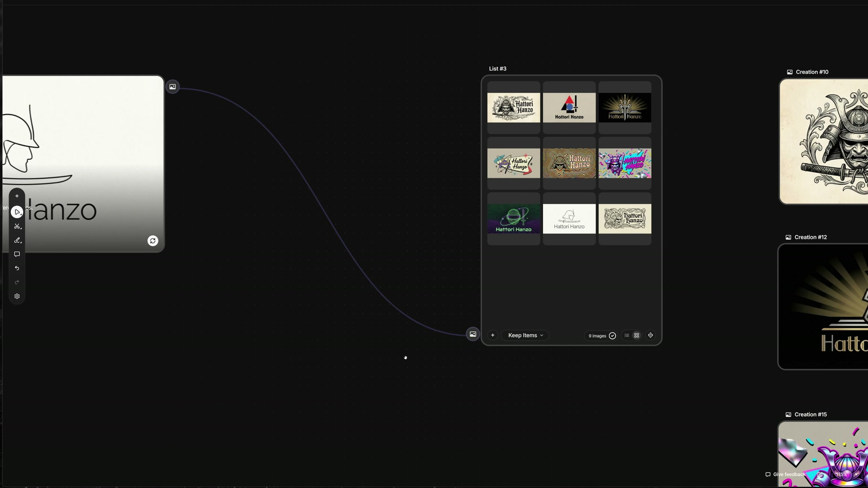Click the image icon beside Creation #12

pos(788,237)
